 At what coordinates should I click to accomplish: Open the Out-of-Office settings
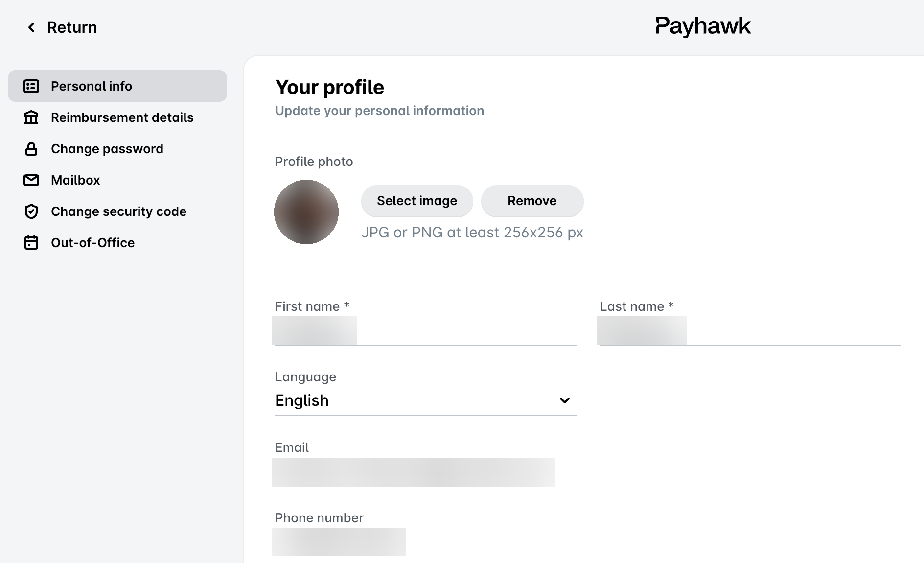point(117,243)
